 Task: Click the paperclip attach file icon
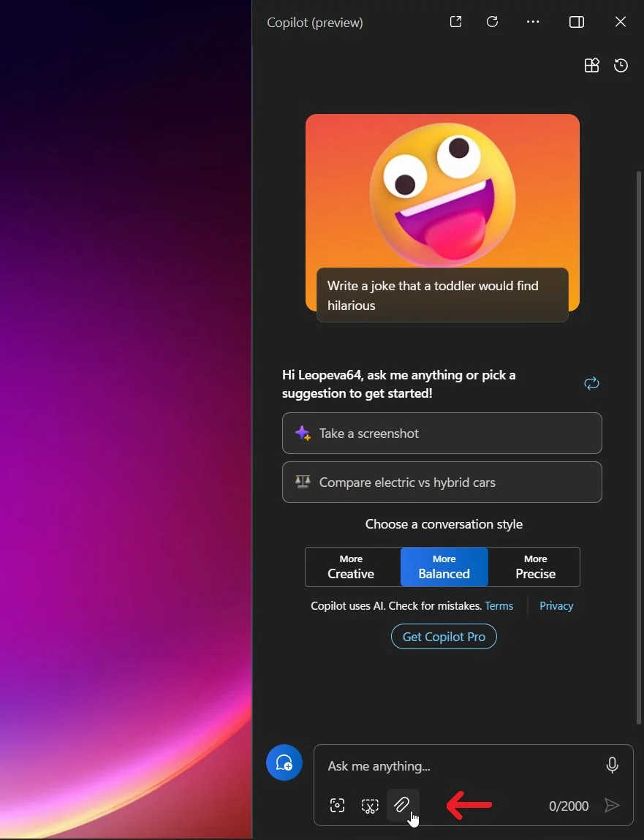(402, 805)
